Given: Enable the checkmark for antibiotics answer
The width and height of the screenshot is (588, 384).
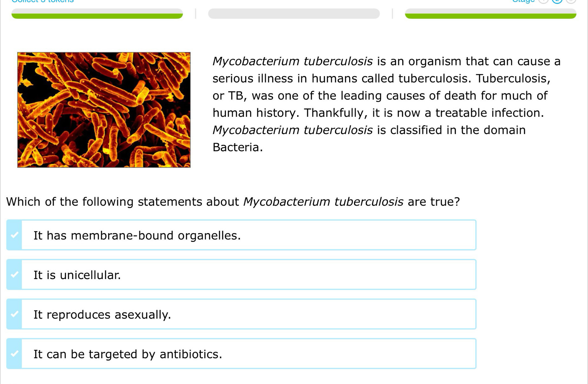Looking at the screenshot, I should click(14, 354).
